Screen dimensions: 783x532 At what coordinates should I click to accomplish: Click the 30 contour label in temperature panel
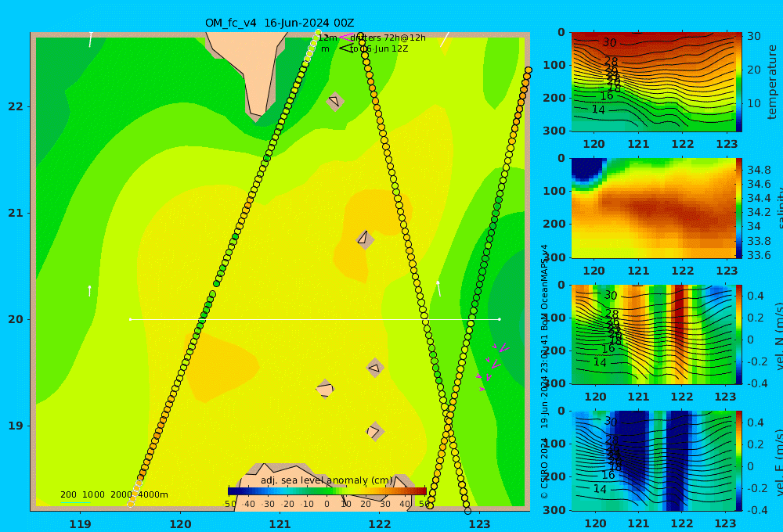(x=609, y=43)
